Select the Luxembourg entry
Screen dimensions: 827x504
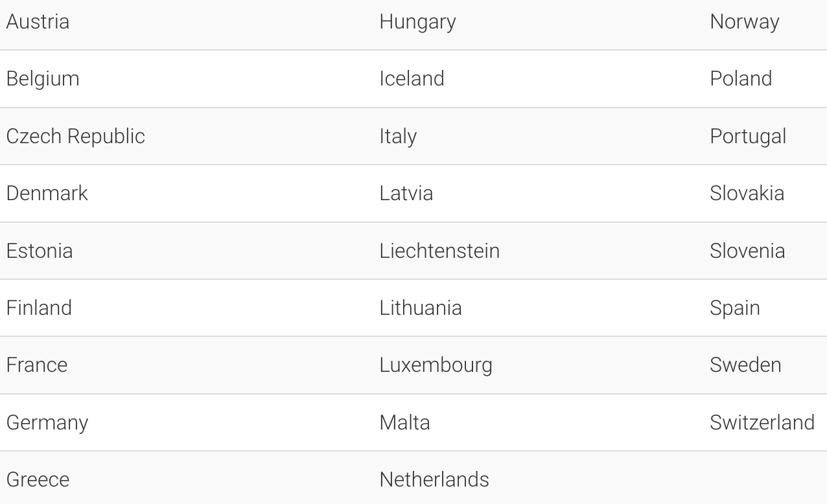pos(436,365)
